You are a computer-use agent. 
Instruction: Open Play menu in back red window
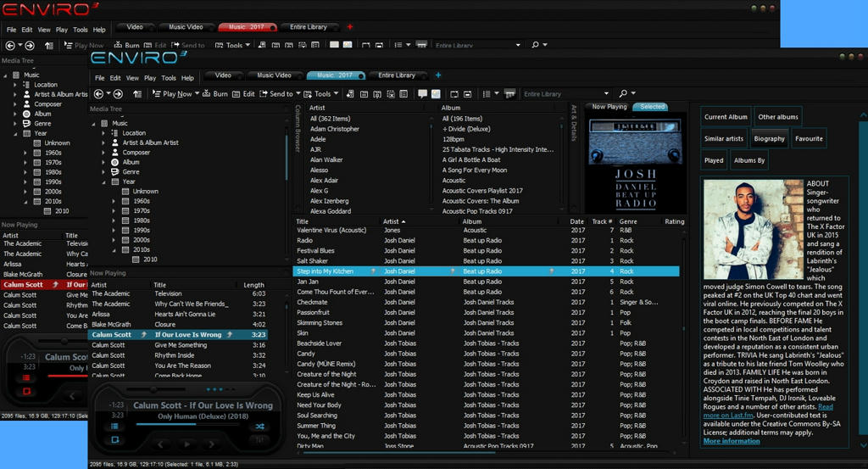[61, 30]
